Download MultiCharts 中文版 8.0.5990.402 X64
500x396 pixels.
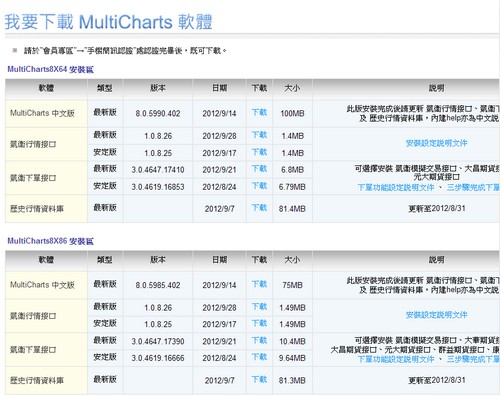point(259,112)
